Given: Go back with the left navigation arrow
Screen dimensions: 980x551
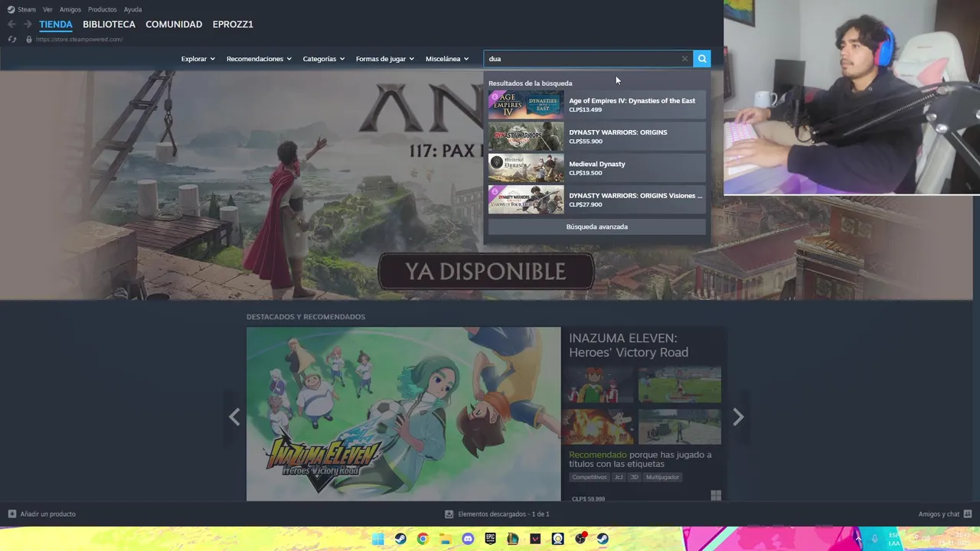Looking at the screenshot, I should click(11, 24).
